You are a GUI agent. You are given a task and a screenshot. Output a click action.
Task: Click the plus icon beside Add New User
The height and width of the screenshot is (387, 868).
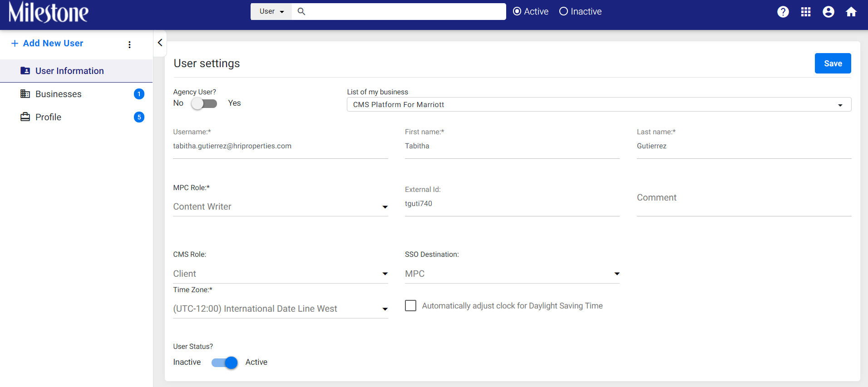click(x=15, y=43)
